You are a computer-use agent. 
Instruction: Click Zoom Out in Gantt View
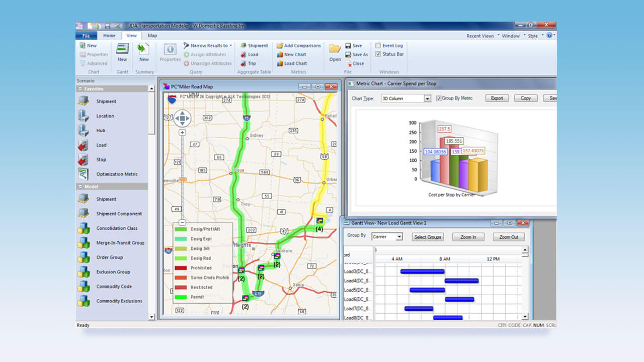coord(509,237)
